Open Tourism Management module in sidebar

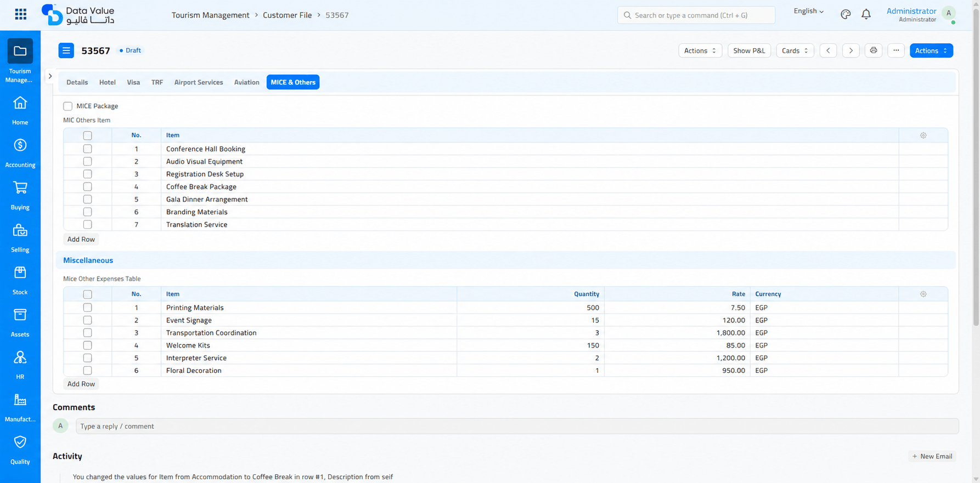click(x=20, y=60)
